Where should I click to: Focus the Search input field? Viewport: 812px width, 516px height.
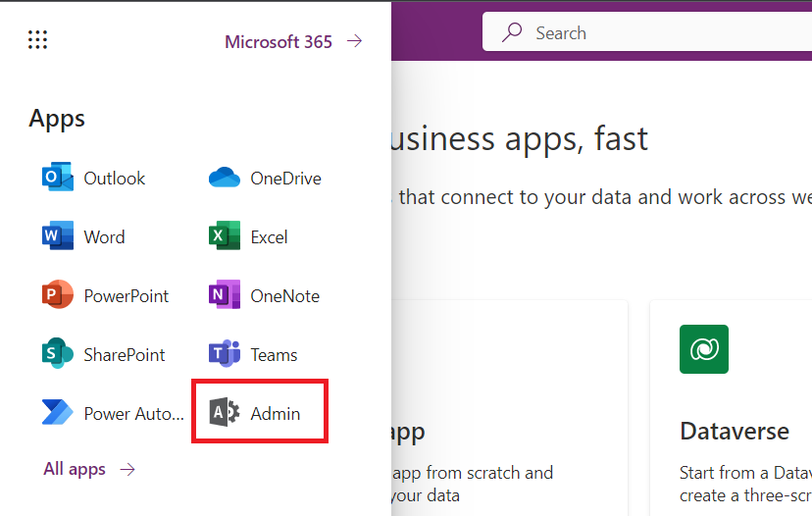[647, 32]
